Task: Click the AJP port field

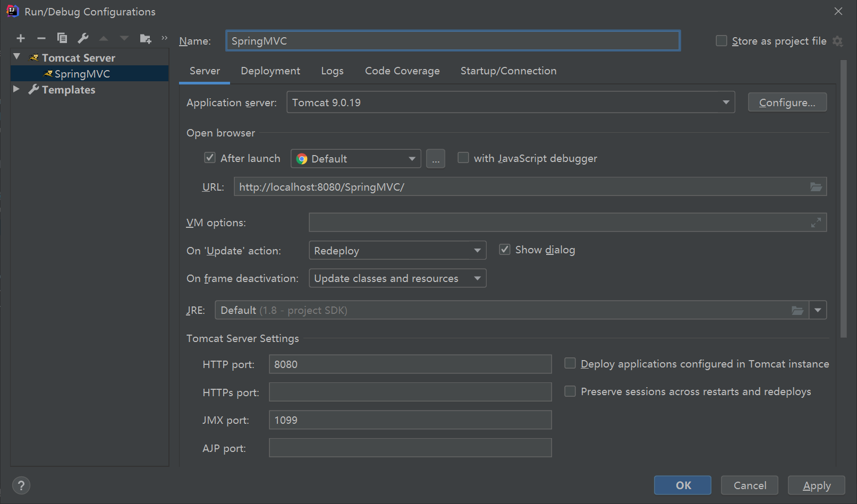Action: click(410, 448)
